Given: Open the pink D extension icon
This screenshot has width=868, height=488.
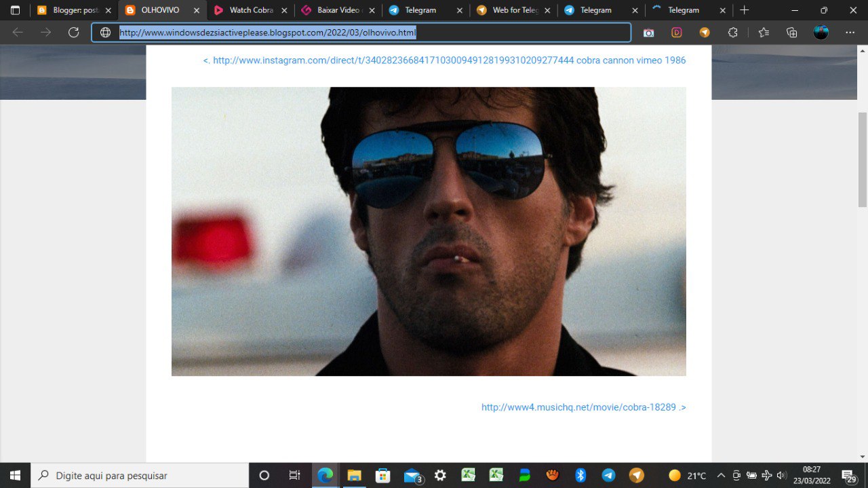Looking at the screenshot, I should point(677,33).
